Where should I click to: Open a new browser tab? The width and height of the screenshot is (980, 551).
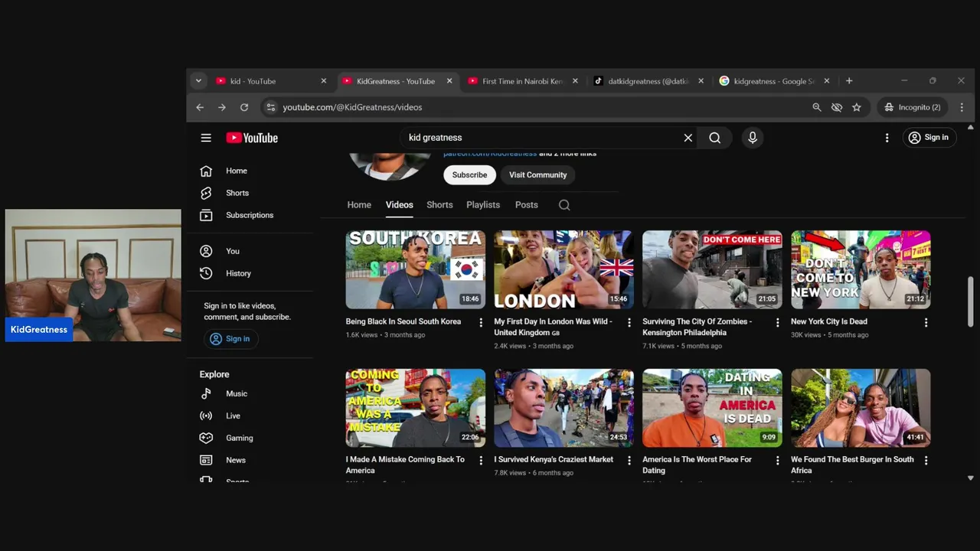(848, 80)
